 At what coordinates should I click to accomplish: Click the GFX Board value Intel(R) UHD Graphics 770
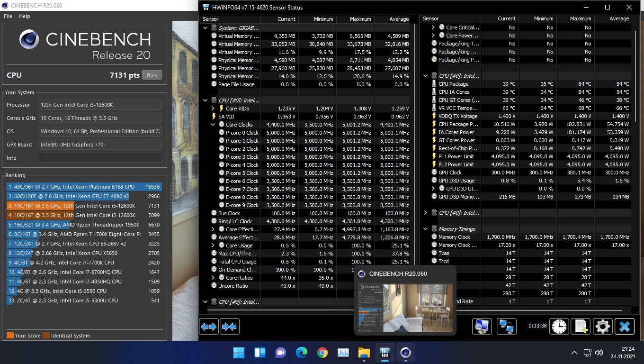[100, 145]
